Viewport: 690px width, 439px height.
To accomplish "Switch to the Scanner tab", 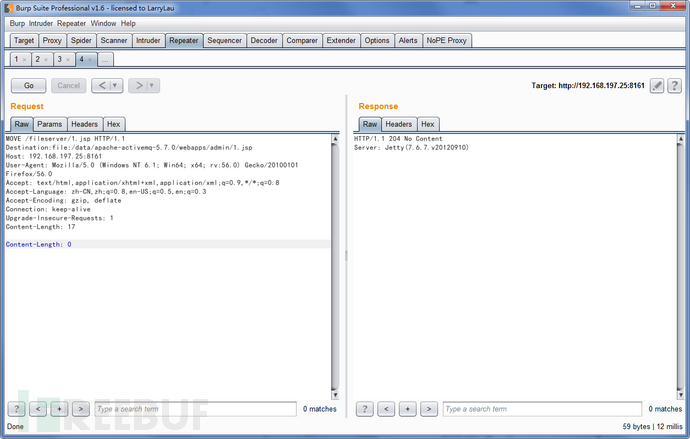I will 114,40.
